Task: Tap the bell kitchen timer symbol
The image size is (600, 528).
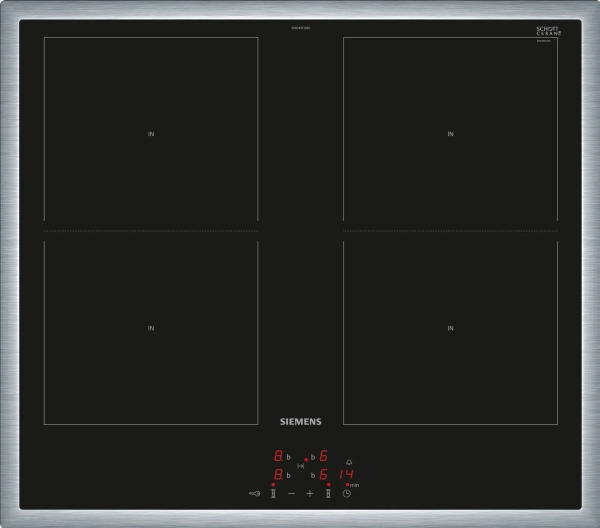Action: point(349,462)
